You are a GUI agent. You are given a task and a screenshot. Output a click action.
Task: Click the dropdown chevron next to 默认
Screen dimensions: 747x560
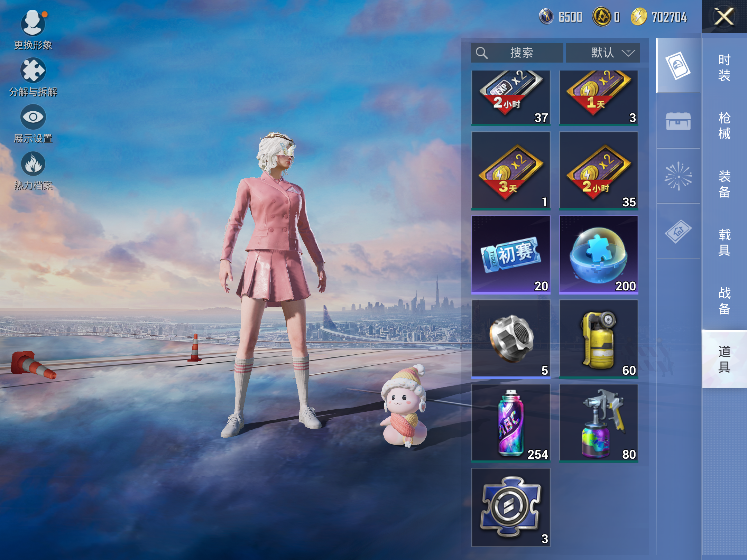(x=628, y=53)
